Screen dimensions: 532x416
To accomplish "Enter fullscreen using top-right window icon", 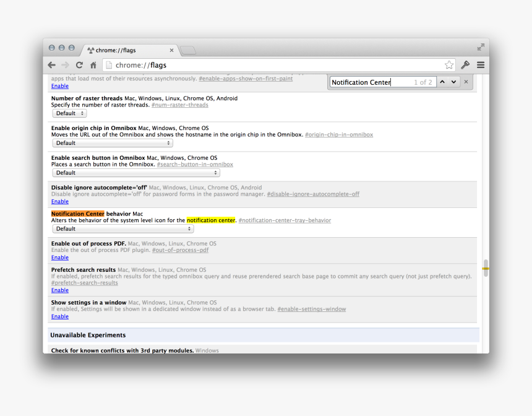I will pyautogui.click(x=481, y=47).
